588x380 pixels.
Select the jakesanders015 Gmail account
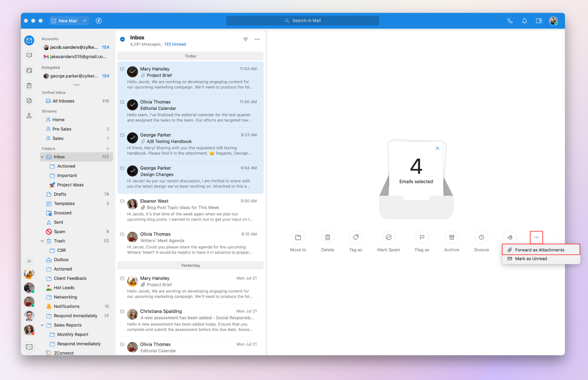pos(76,56)
